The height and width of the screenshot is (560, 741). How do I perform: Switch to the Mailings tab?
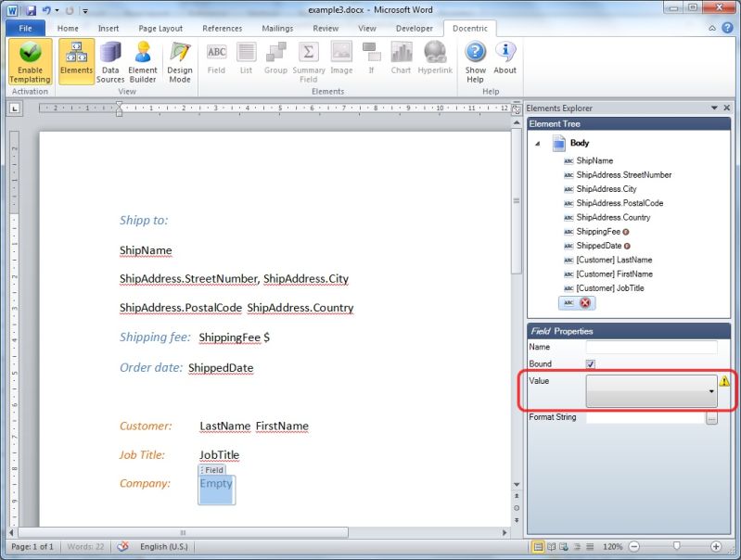(x=277, y=29)
